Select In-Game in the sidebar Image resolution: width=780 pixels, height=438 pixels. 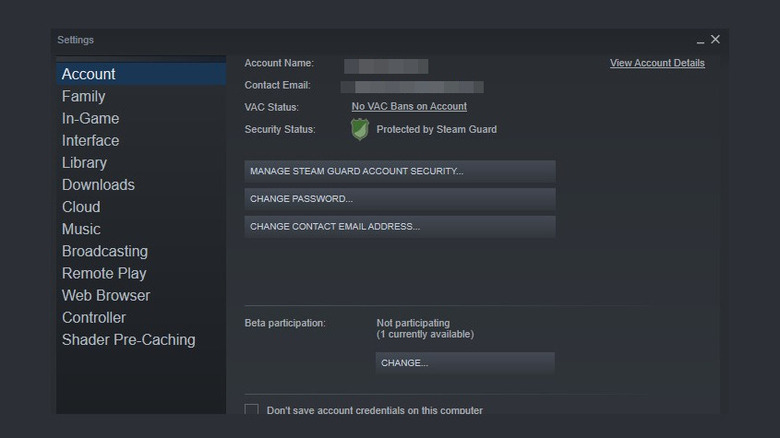tap(90, 118)
